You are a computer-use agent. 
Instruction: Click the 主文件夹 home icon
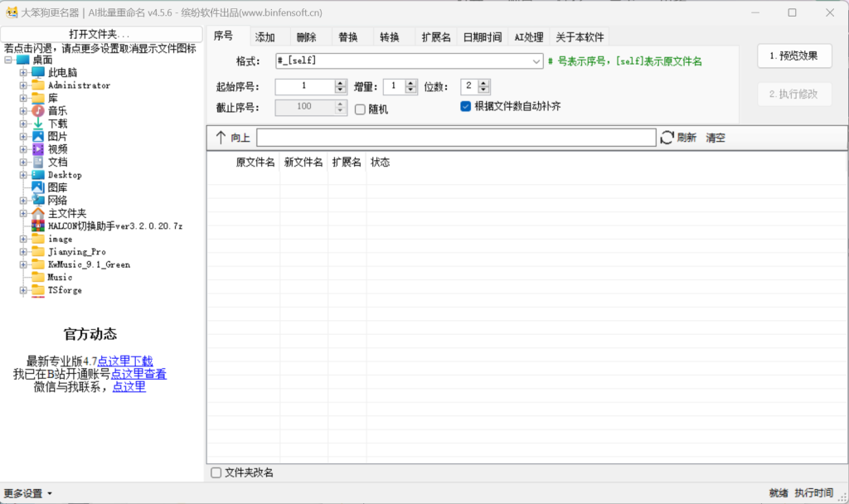tap(37, 212)
